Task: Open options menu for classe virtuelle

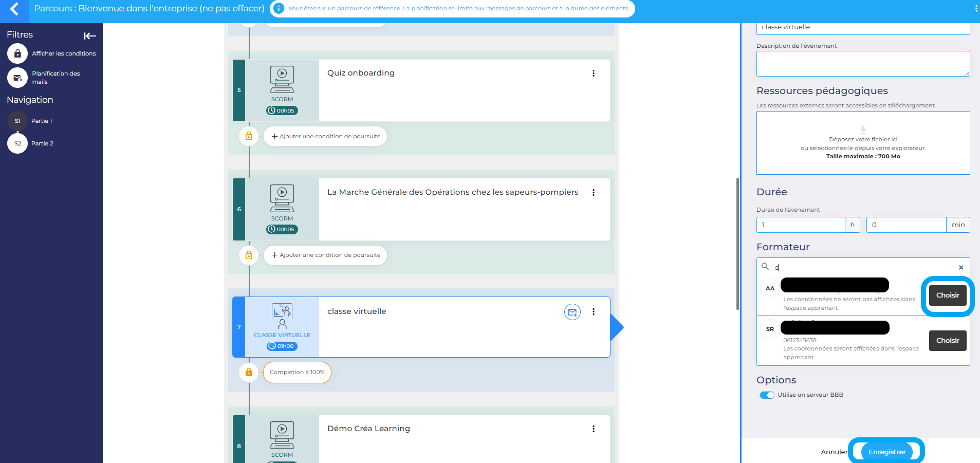Action: tap(594, 312)
